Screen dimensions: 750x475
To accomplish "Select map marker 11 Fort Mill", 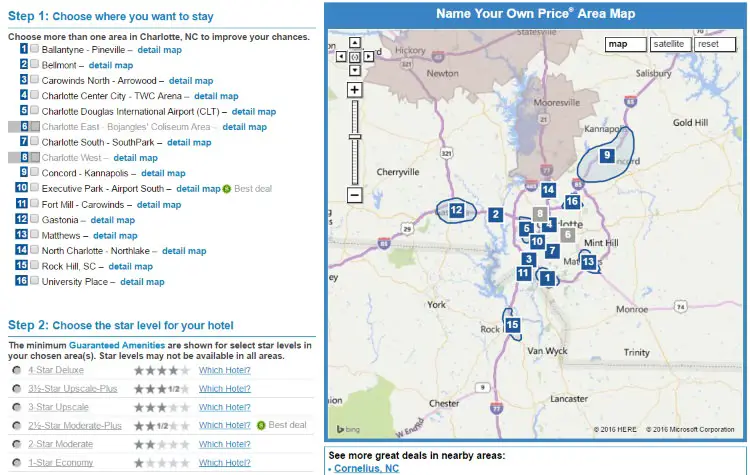I will [523, 274].
